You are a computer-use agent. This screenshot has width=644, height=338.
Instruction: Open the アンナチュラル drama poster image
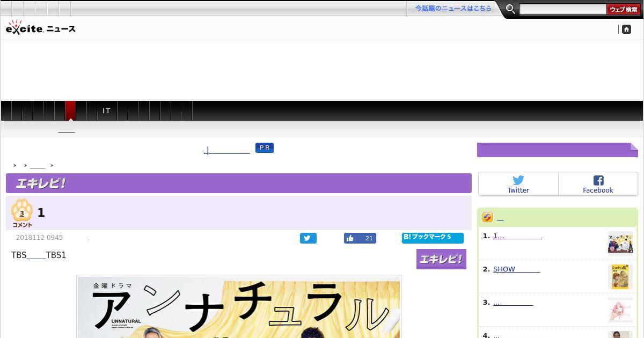(x=239, y=308)
